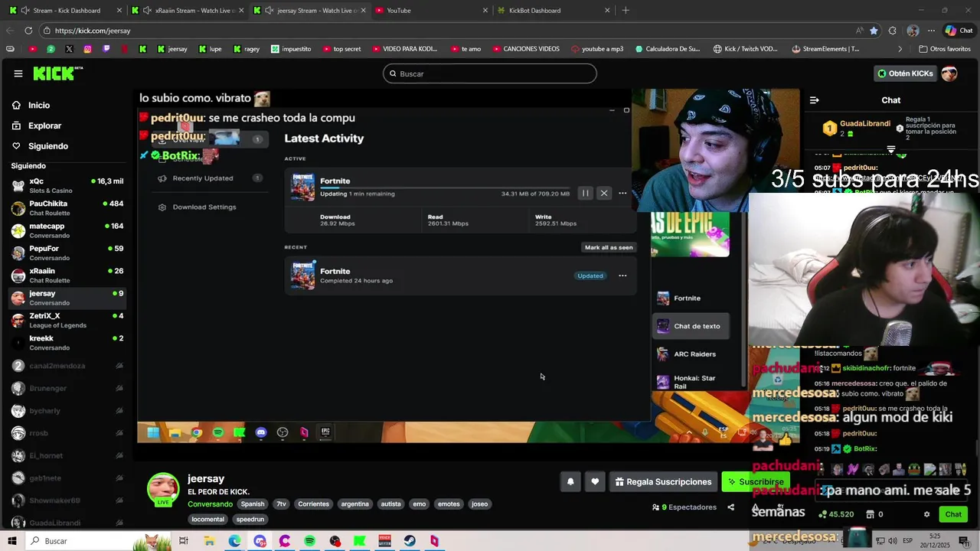This screenshot has width=980, height=551.
Task: Open browser extensions icon
Action: 893,31
